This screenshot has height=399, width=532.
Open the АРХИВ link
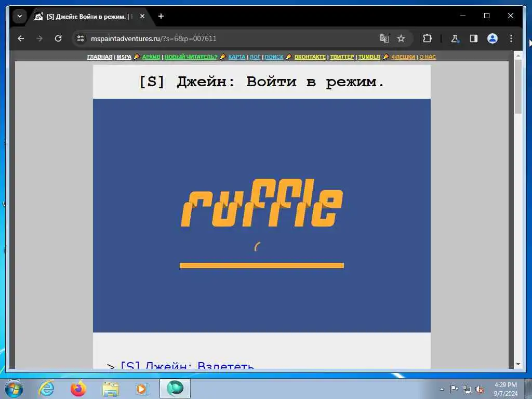151,57
